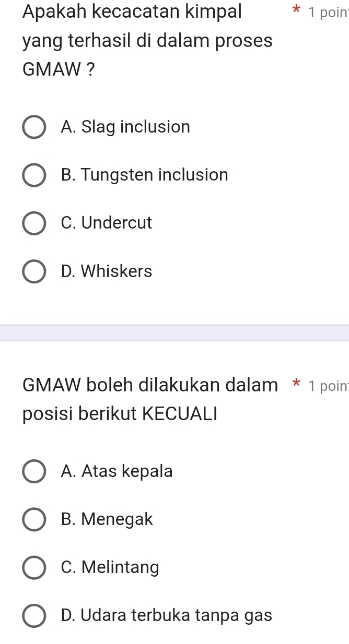Pick the 'D. Whiskers' radio circle
Viewport: 349px width, 644px height.
point(34,271)
